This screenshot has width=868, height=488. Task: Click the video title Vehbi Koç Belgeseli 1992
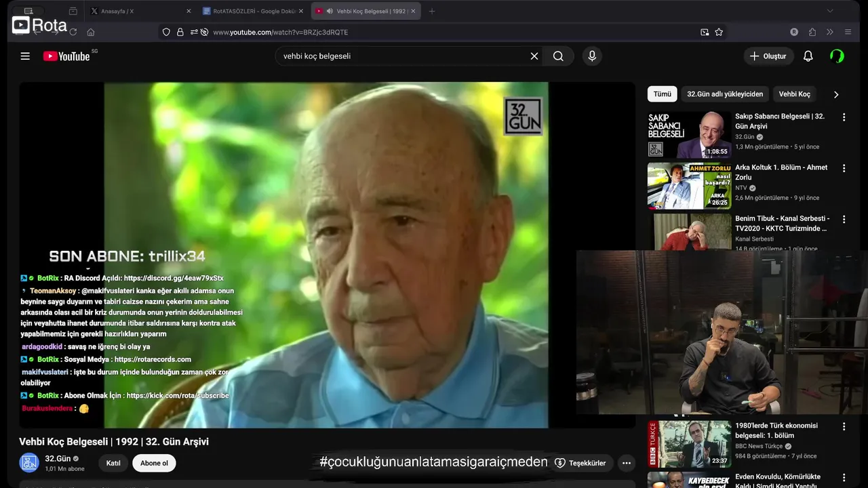tap(114, 441)
